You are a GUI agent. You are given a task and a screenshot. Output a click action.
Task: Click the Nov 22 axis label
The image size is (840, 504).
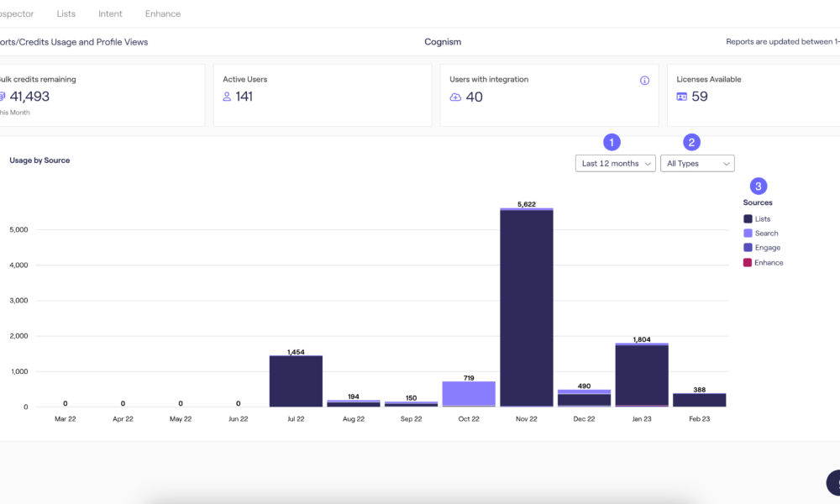click(x=526, y=419)
